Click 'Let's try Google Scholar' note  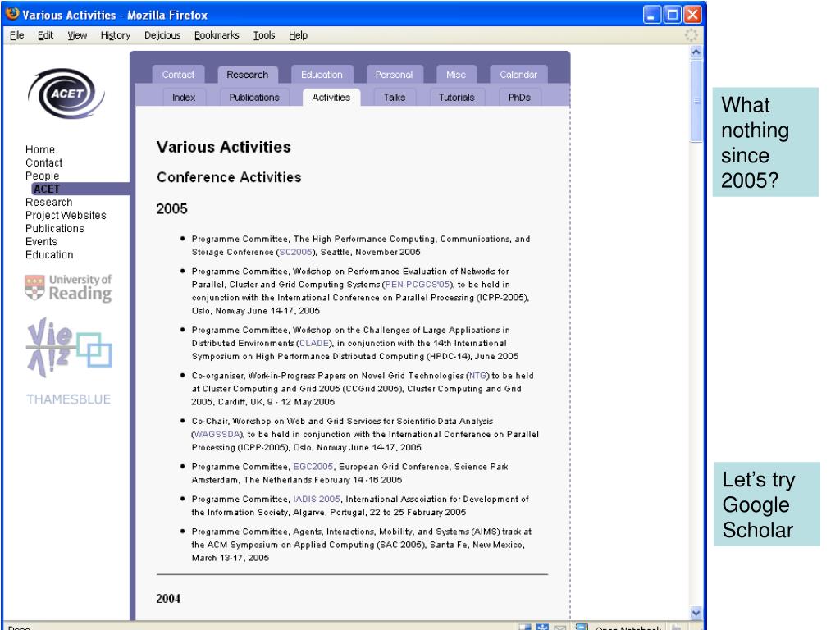[767, 504]
